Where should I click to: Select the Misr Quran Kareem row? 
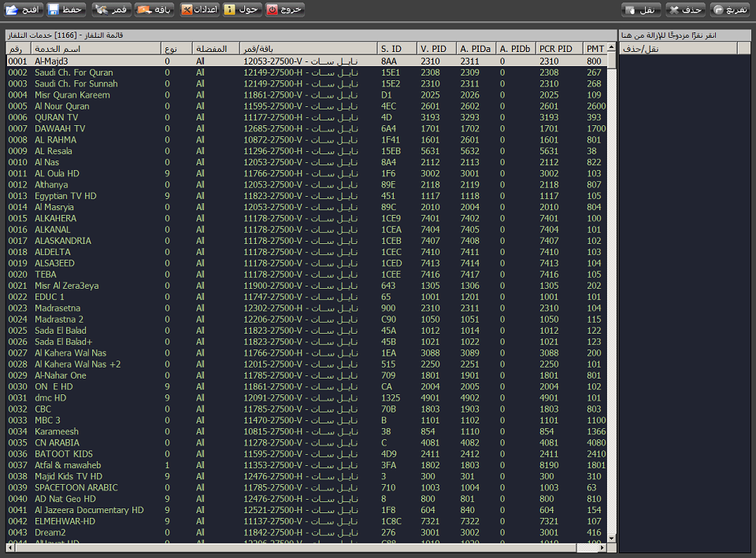(306, 95)
